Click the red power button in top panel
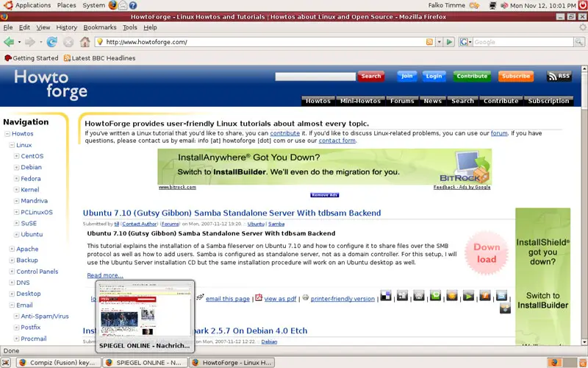This screenshot has height=368, width=588. [582, 5]
